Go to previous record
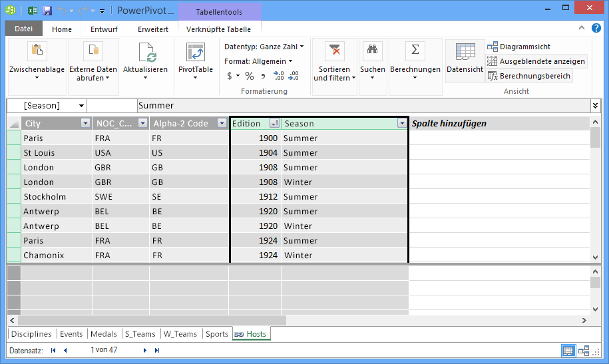The width and height of the screenshot is (609, 364). pos(65,351)
